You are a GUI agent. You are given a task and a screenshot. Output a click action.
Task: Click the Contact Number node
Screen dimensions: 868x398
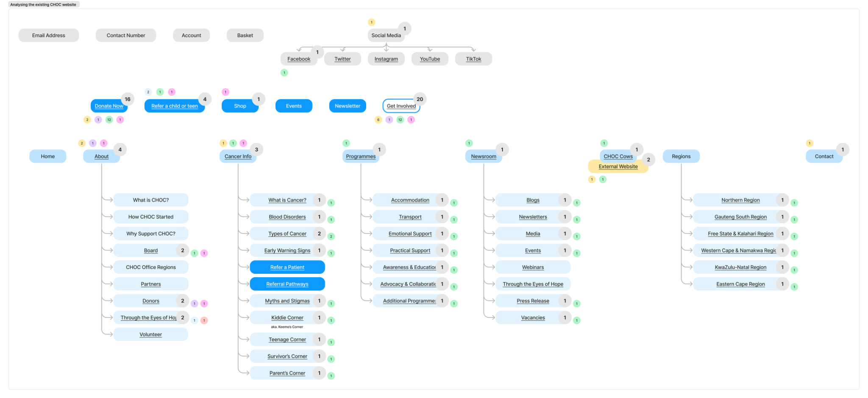[126, 35]
